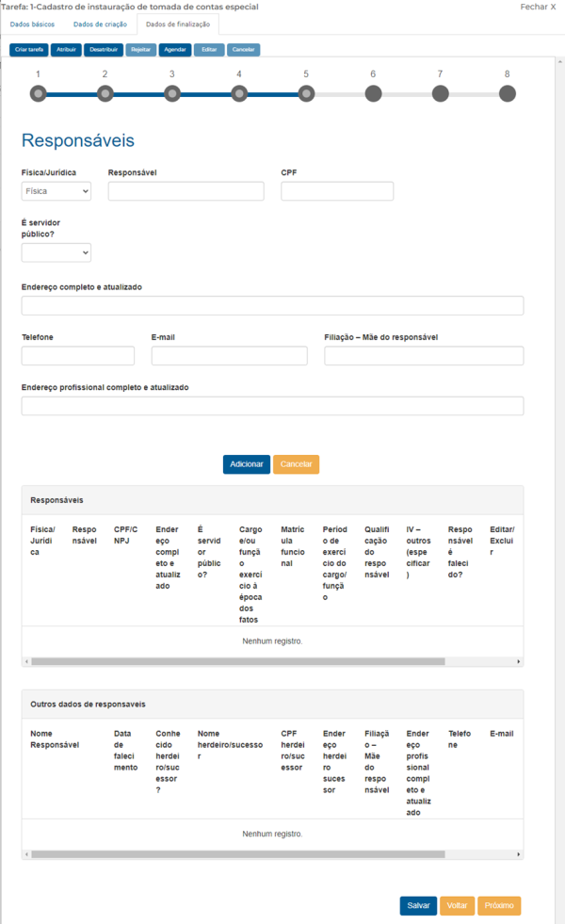Click the CPF input field
565x924 pixels.
[x=337, y=191]
